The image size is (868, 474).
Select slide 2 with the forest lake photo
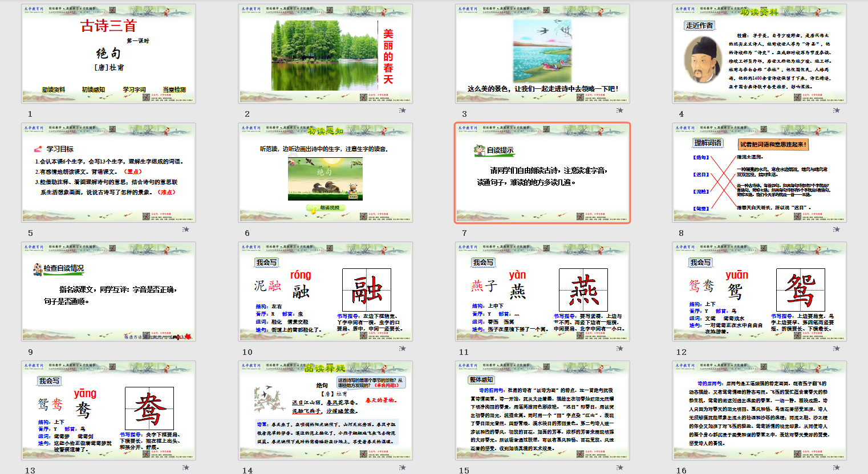tap(326, 54)
